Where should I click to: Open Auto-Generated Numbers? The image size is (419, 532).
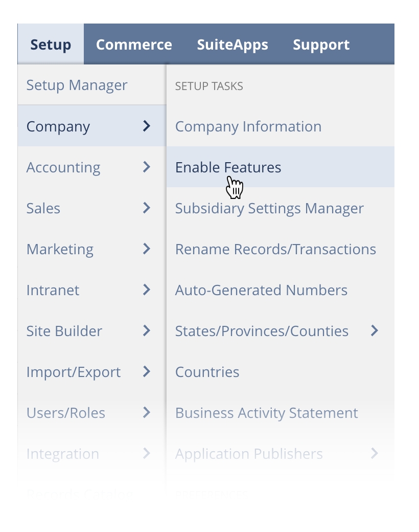pos(261,290)
